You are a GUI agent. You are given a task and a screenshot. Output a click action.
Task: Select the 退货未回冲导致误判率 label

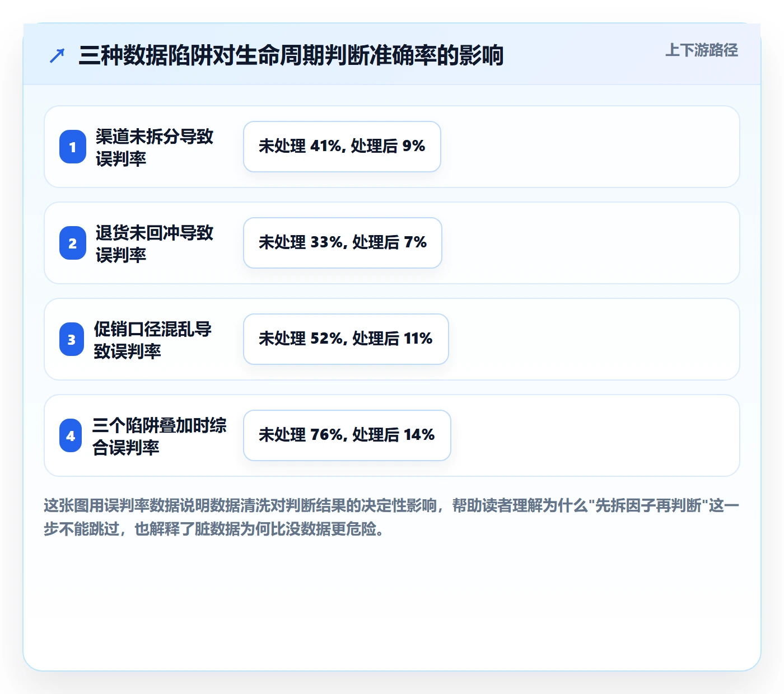point(155,243)
